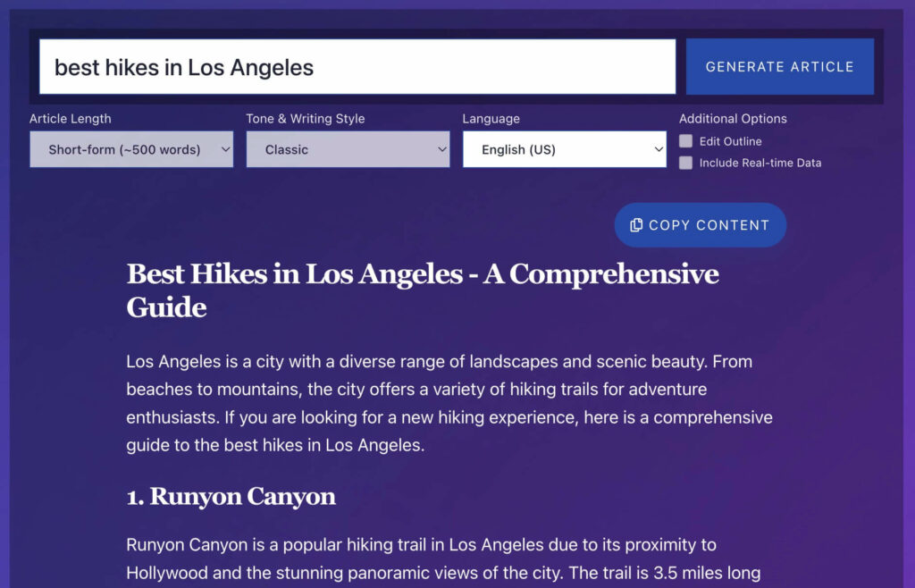The image size is (915, 588).
Task: Click the Language dropdown chevron
Action: (659, 149)
